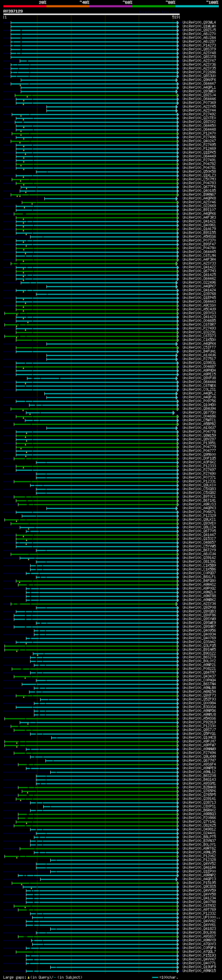
Task: Select hit label UniRef100_A5HSG6
Action: tap(199, 237)
